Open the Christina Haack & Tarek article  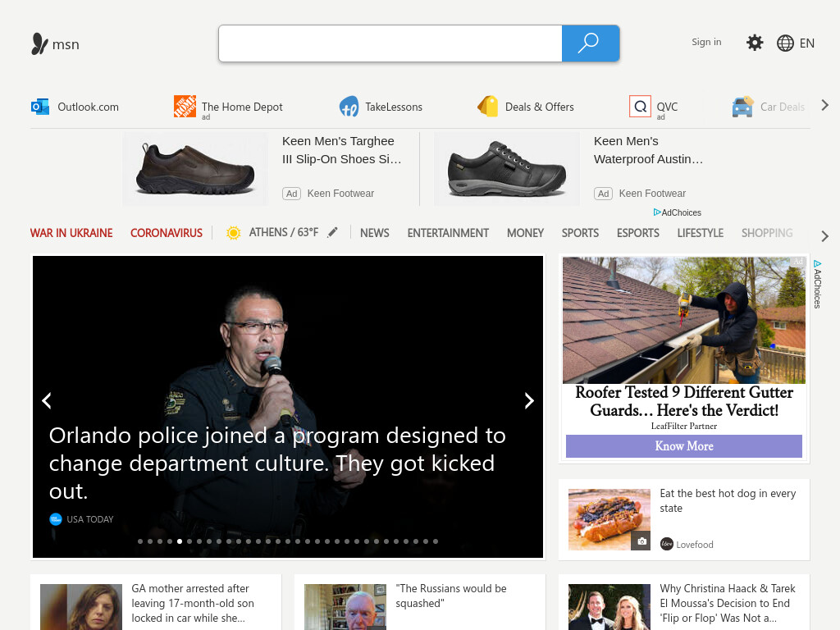click(x=728, y=603)
